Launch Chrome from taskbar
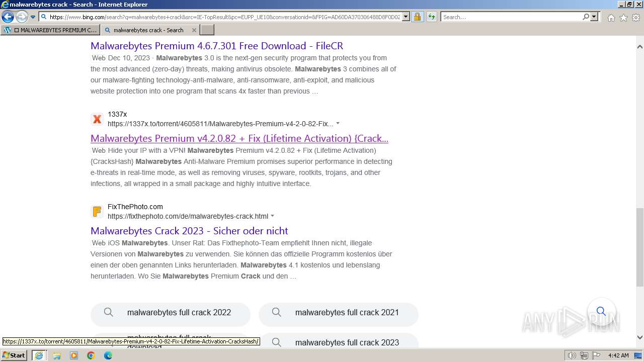 pyautogui.click(x=91, y=355)
